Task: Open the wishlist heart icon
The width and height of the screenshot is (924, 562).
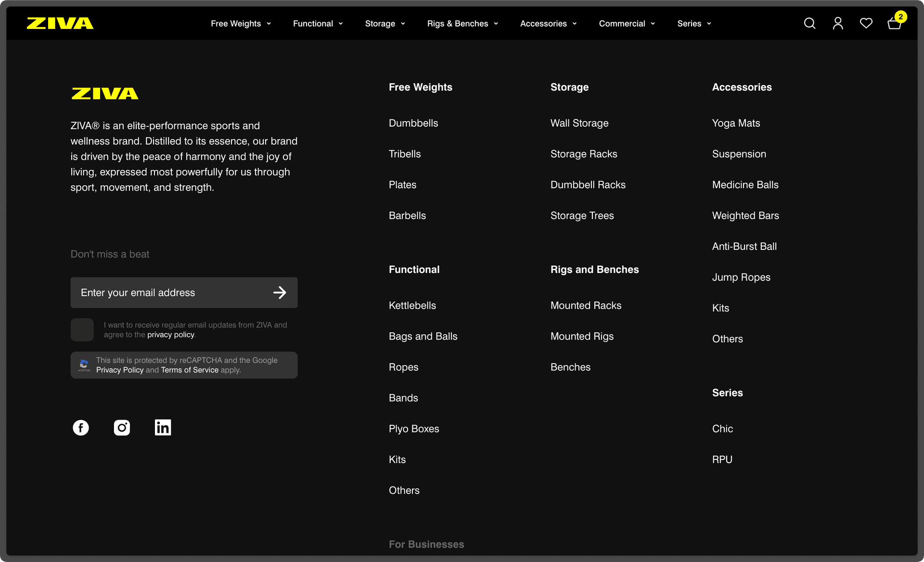Action: tap(866, 23)
